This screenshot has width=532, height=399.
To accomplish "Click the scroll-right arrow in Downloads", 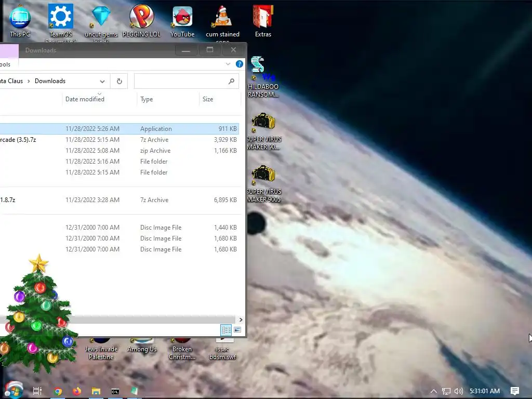I will click(x=241, y=320).
